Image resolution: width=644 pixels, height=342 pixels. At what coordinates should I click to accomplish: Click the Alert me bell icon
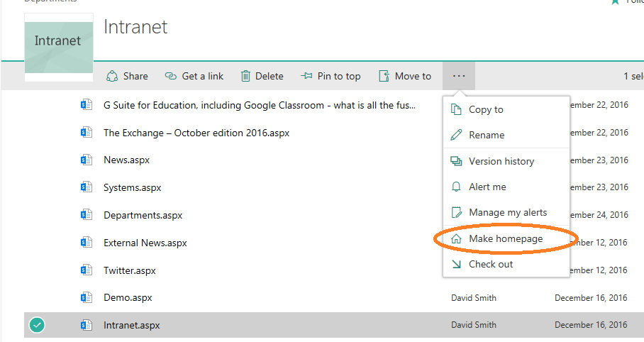456,187
